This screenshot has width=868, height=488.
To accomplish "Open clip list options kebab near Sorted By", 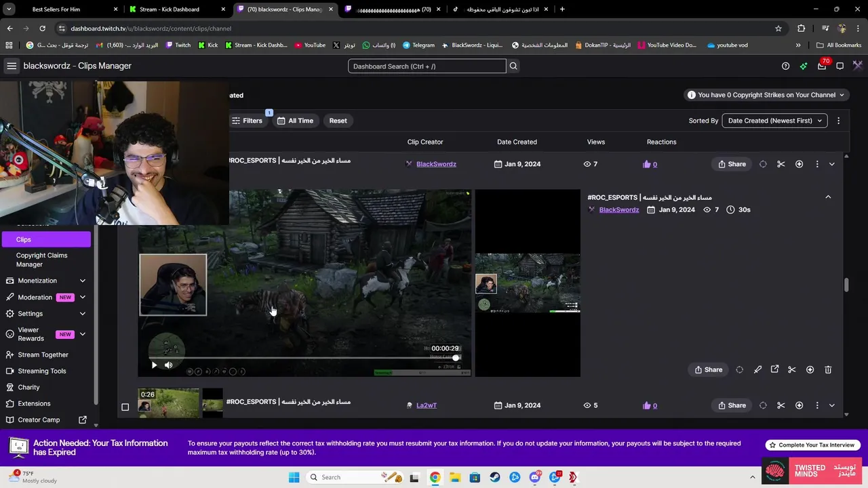I will pos(838,121).
